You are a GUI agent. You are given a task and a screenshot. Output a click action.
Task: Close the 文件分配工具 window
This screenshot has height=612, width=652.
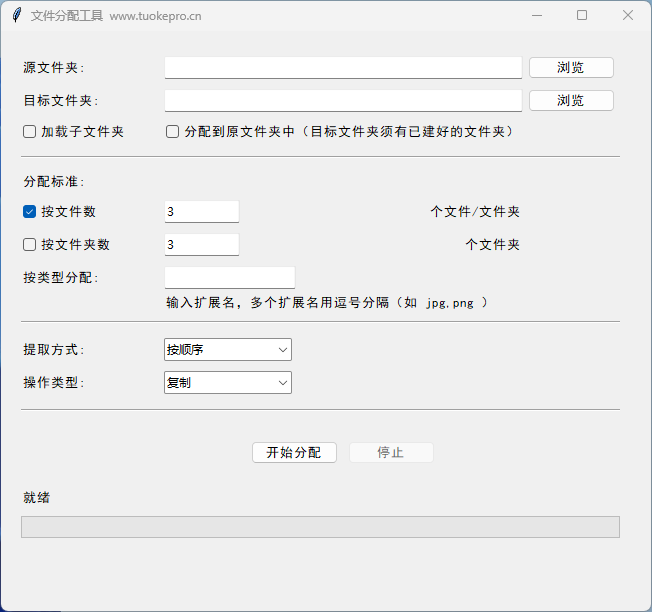click(x=628, y=15)
